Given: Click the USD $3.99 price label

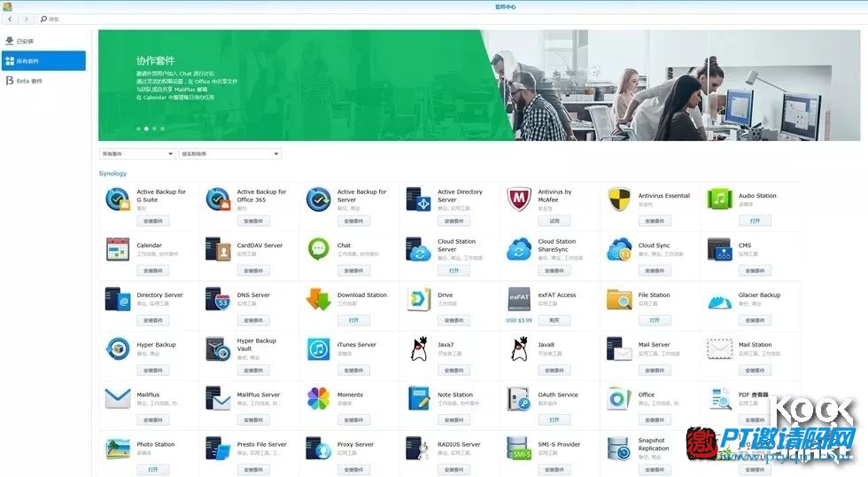Looking at the screenshot, I should point(519,320).
